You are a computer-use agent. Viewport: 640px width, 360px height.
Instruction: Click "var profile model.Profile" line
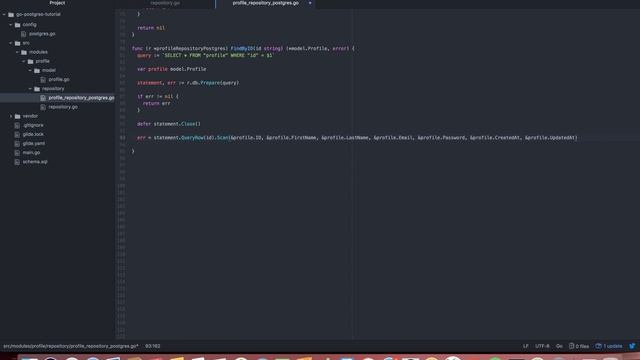(171, 69)
